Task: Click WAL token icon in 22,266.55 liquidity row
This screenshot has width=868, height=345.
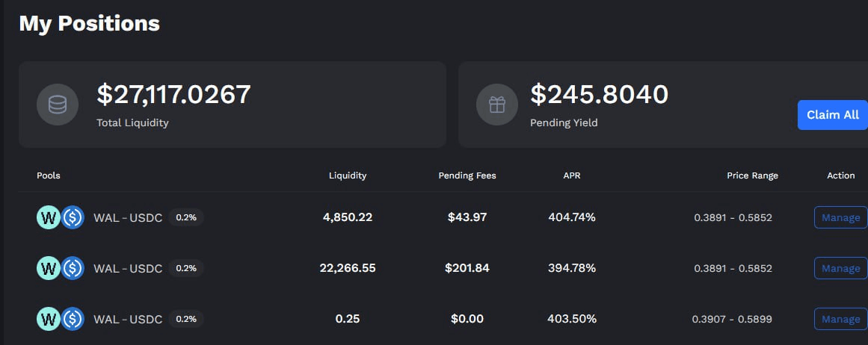Action: (x=48, y=267)
